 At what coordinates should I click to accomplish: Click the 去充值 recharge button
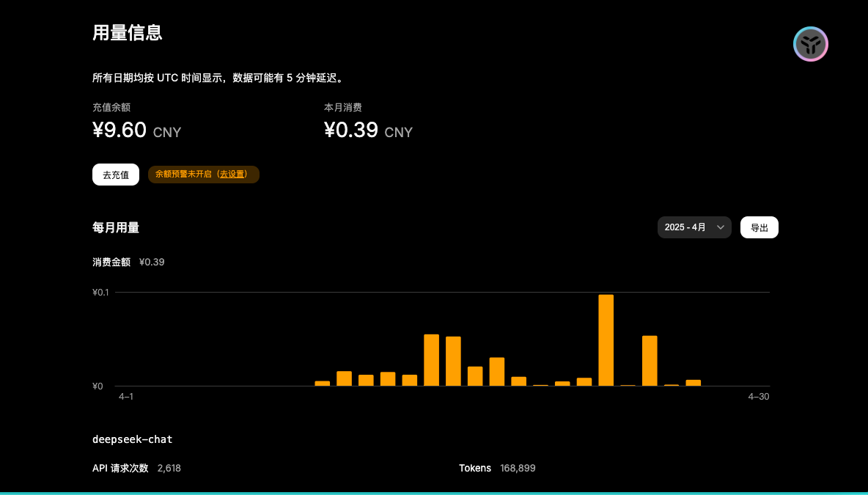[116, 175]
